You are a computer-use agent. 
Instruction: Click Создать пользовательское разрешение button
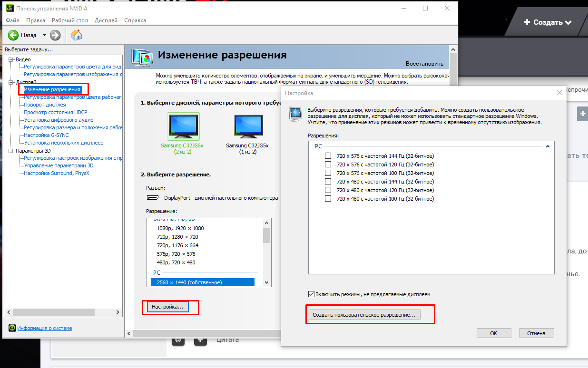point(364,315)
